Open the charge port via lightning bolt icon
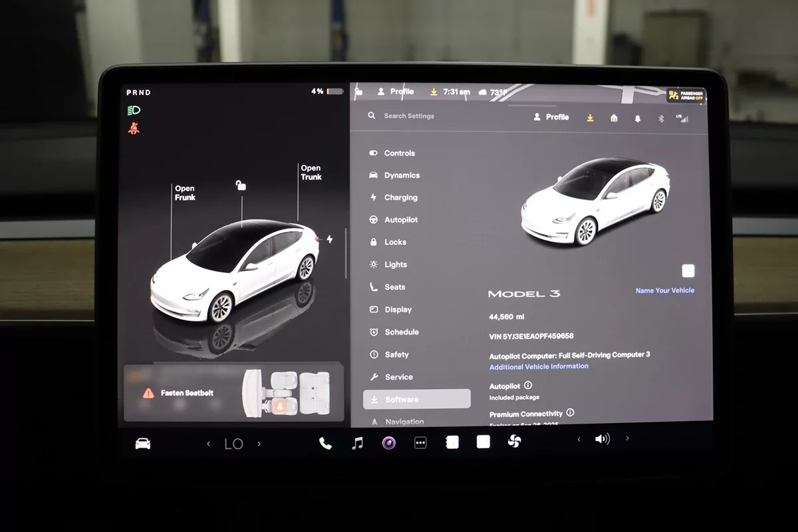798x532 pixels. 329,239
